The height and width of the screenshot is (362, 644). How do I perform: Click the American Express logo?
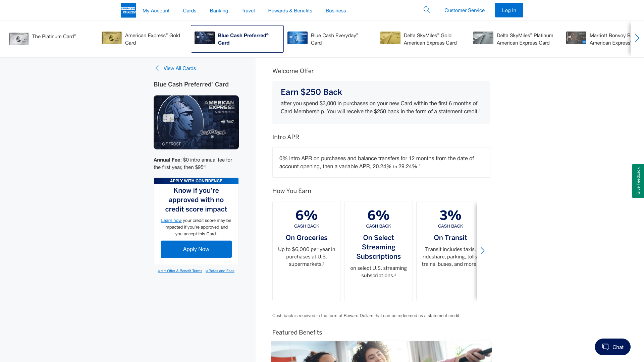pos(128,10)
